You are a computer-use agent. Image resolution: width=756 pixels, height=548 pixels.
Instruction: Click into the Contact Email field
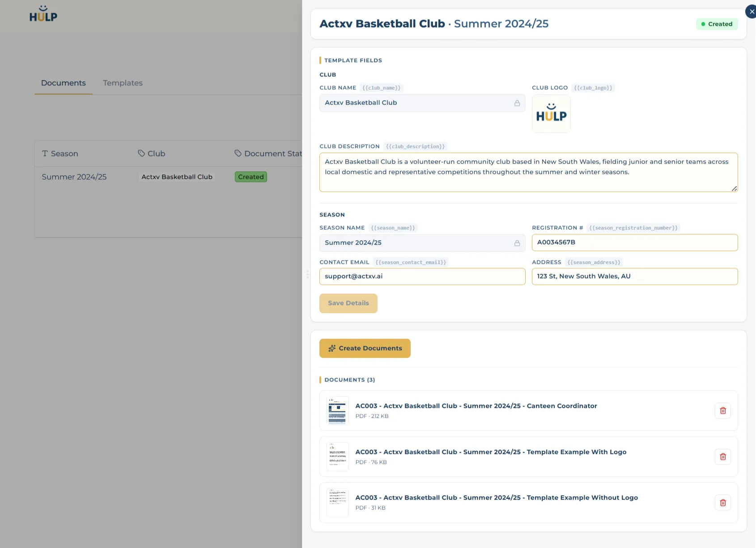coord(422,276)
